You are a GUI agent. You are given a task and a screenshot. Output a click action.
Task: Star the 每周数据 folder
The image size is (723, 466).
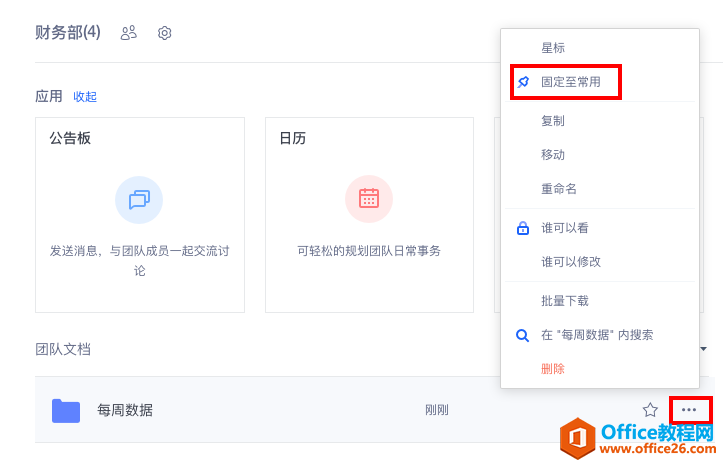[650, 410]
